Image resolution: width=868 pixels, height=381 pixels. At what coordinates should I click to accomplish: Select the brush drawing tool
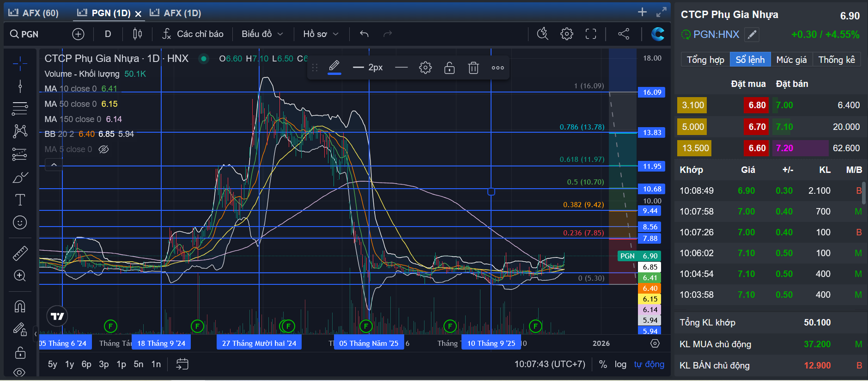(x=19, y=177)
